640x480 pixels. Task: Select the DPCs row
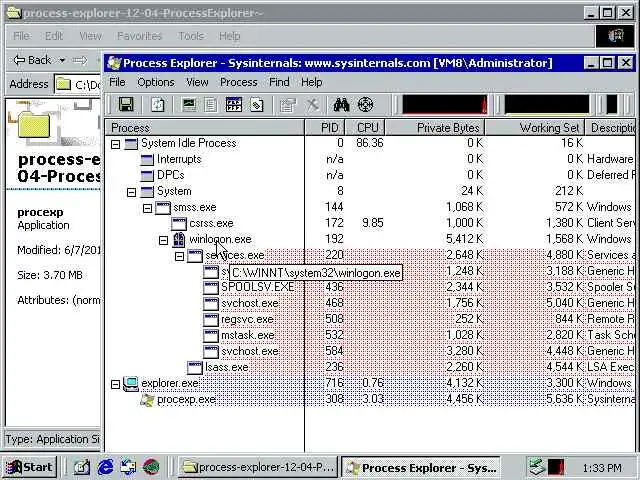pos(370,175)
